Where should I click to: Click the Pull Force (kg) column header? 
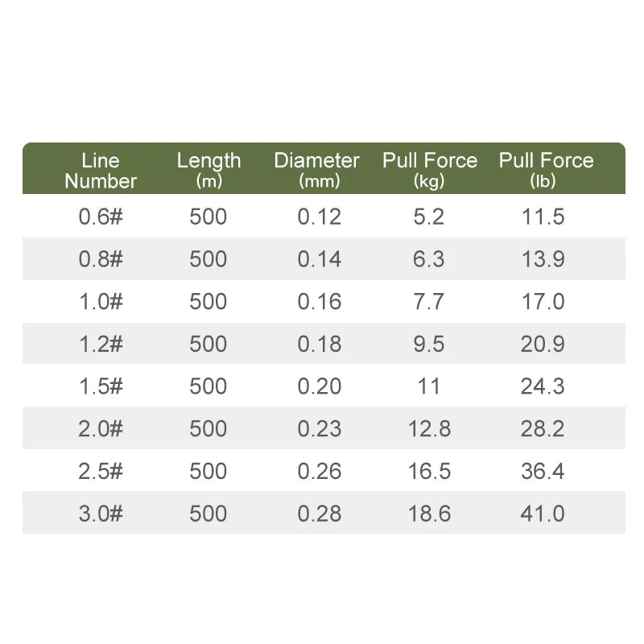pos(430,170)
